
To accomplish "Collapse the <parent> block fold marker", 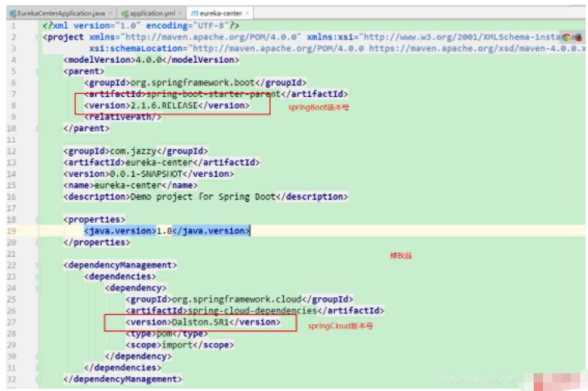I will [x=37, y=71].
